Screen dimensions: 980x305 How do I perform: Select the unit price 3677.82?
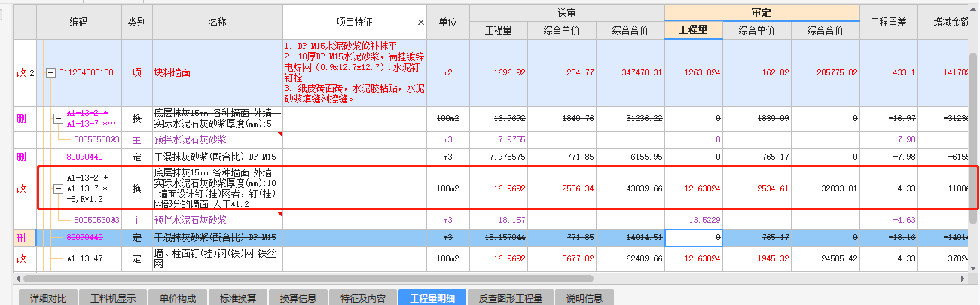pyautogui.click(x=561, y=258)
